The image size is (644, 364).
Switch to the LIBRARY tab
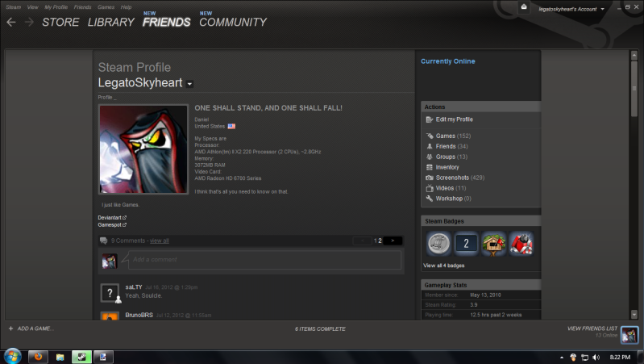111,23
